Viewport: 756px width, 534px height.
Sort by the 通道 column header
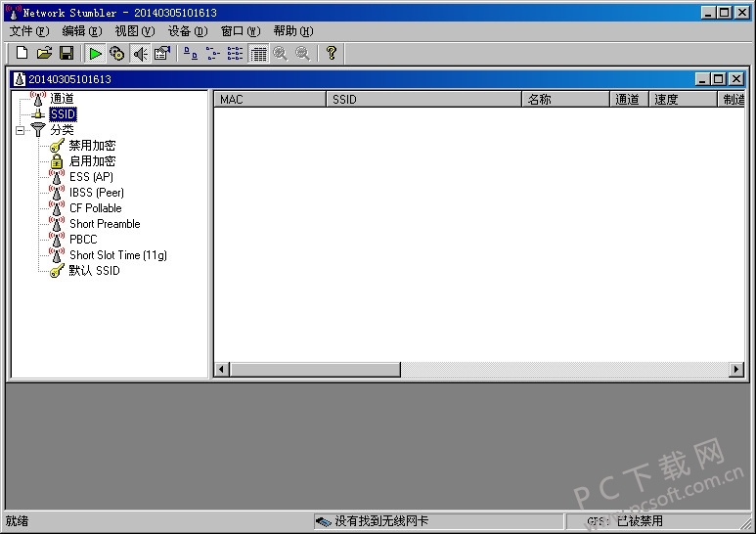[x=629, y=100]
